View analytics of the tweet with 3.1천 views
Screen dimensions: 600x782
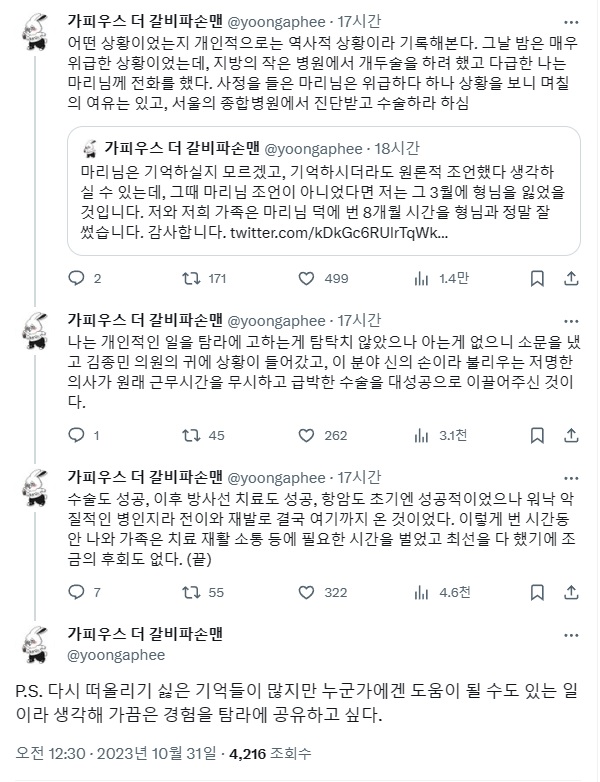point(421,435)
